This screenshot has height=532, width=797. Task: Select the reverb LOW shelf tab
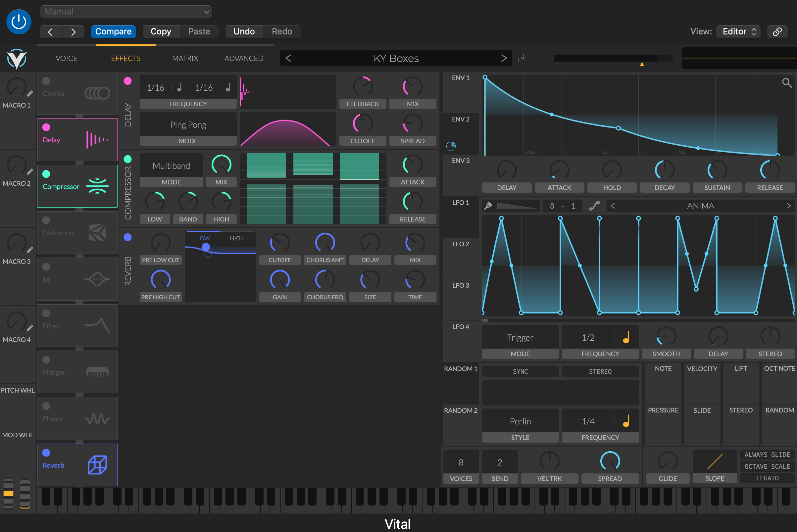[x=203, y=238]
